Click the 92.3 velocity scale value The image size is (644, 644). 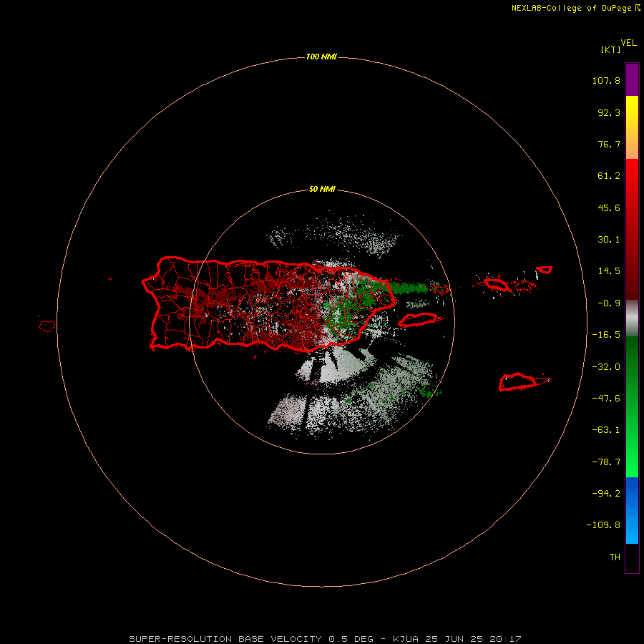[x=609, y=112]
